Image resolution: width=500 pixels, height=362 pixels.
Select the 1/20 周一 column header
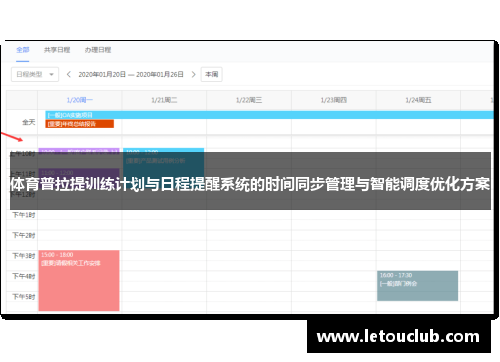tap(80, 100)
